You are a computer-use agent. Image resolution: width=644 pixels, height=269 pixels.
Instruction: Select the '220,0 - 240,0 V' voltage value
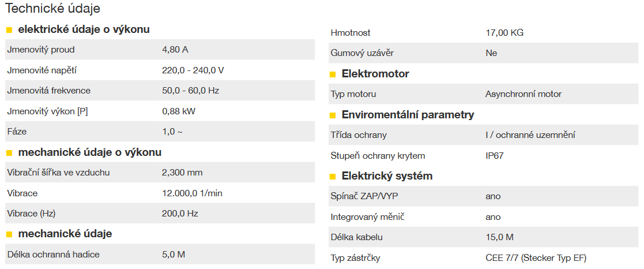click(x=193, y=70)
